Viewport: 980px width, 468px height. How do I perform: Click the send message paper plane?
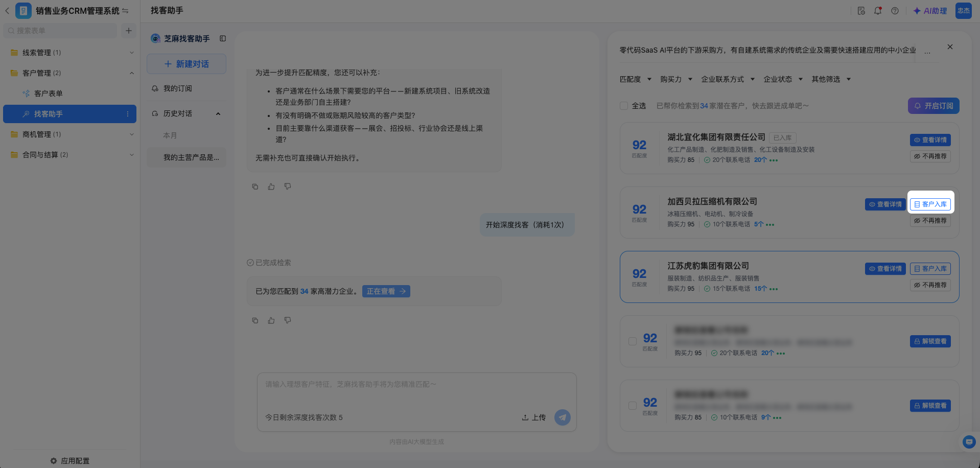tap(563, 417)
